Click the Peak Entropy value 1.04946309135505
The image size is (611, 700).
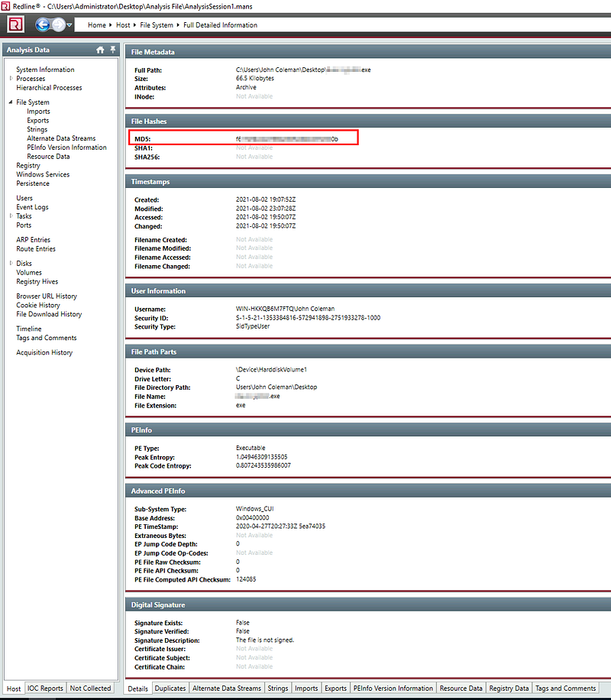(261, 457)
